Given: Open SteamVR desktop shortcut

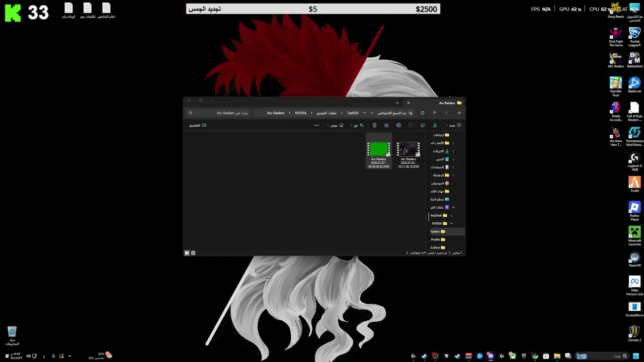Looking at the screenshot, I should (634, 259).
